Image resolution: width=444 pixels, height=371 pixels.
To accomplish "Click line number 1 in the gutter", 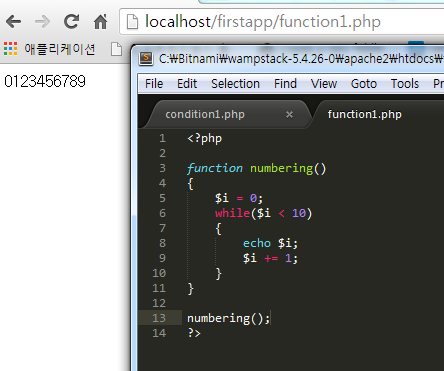I will [162, 138].
